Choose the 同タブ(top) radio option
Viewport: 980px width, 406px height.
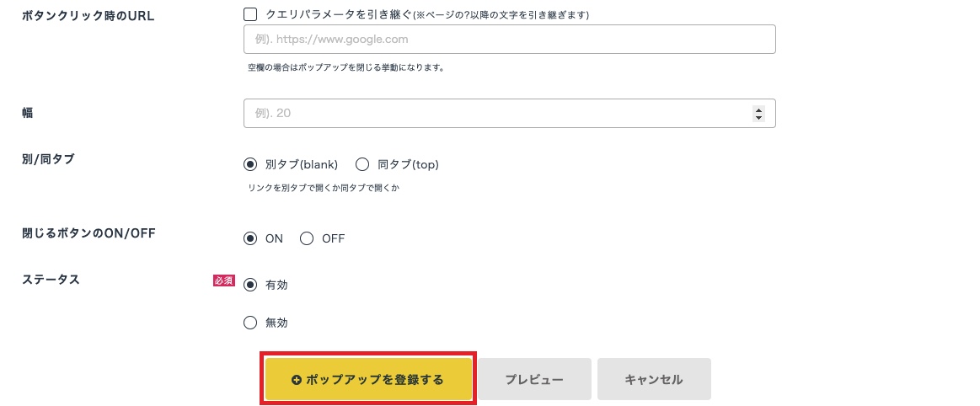point(363,164)
